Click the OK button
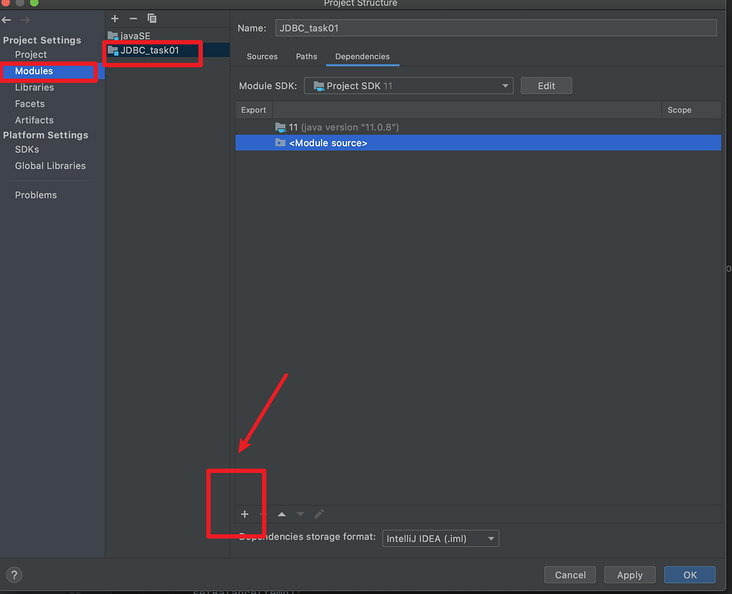This screenshot has width=732, height=594. pos(690,575)
